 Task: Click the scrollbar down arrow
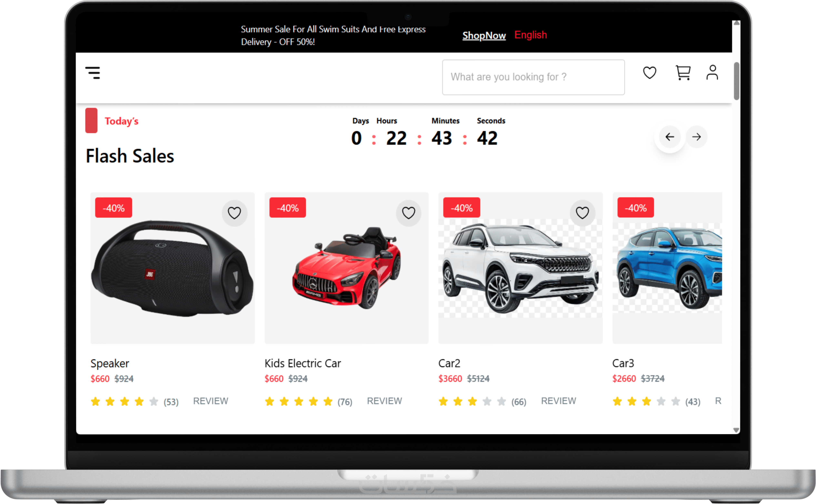736,430
